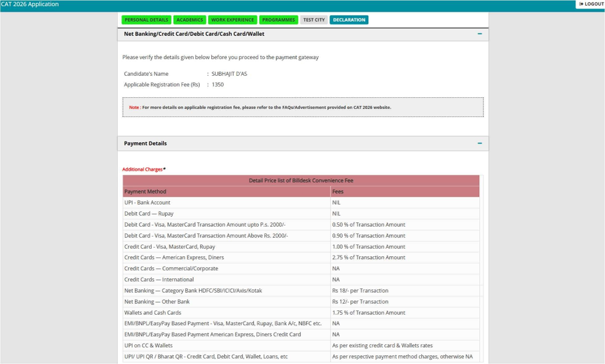
Task: Select the Debit Card — Rupay row
Action: 301,213
